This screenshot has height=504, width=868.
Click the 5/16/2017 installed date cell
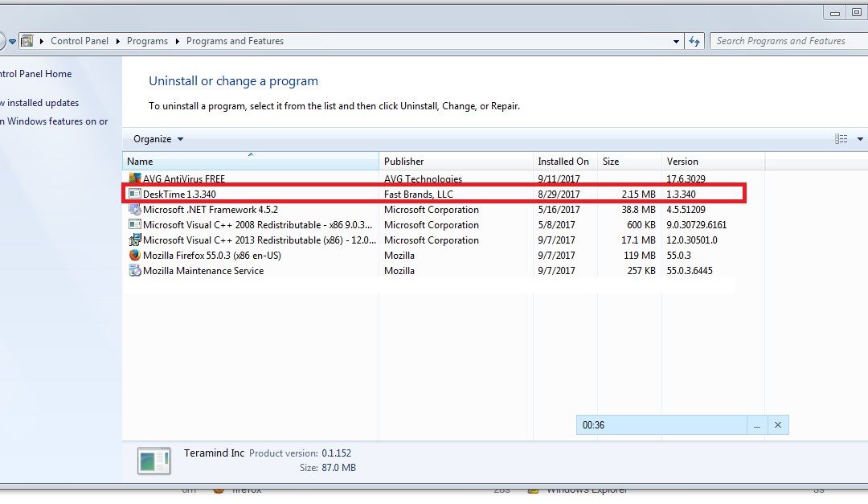tap(559, 210)
